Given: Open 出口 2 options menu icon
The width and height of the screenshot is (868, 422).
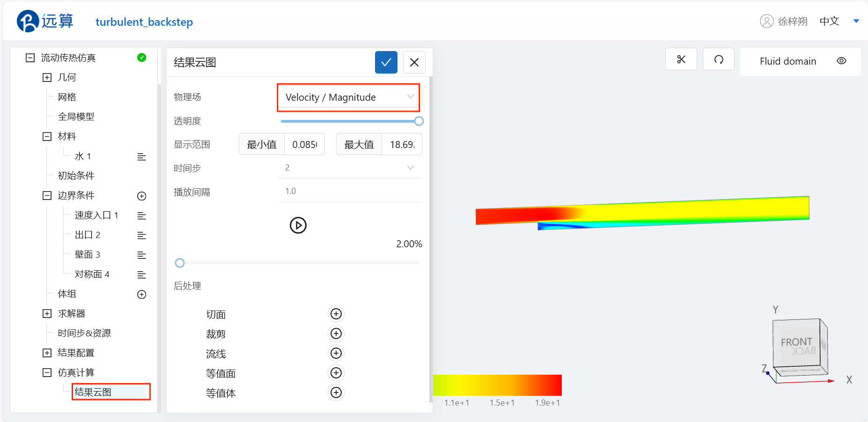Looking at the screenshot, I should pos(141,235).
